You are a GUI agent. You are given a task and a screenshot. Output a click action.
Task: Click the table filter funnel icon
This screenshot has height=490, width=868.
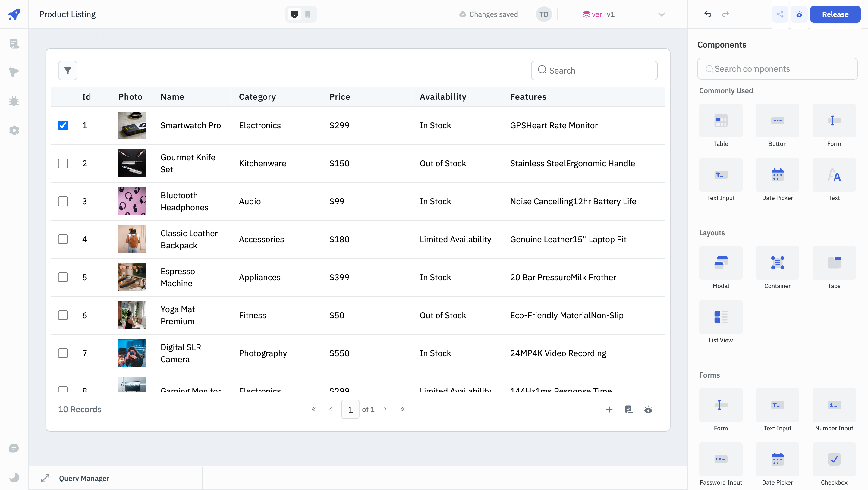coord(68,71)
